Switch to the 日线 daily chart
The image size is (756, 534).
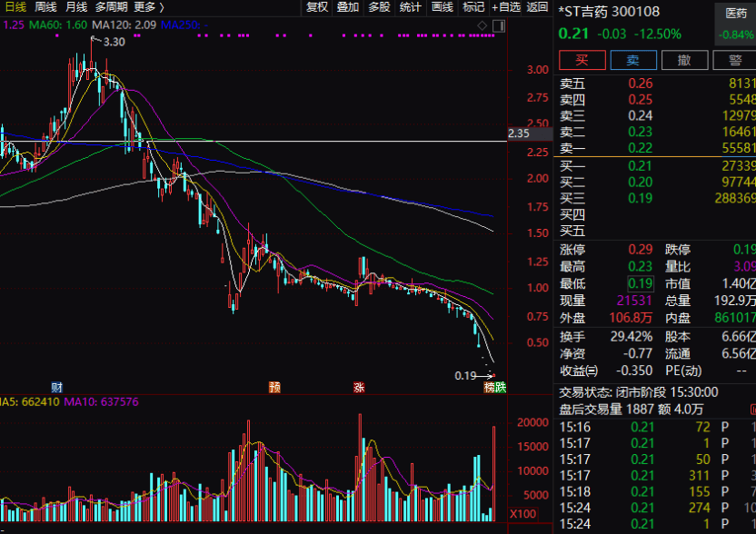[x=15, y=7]
